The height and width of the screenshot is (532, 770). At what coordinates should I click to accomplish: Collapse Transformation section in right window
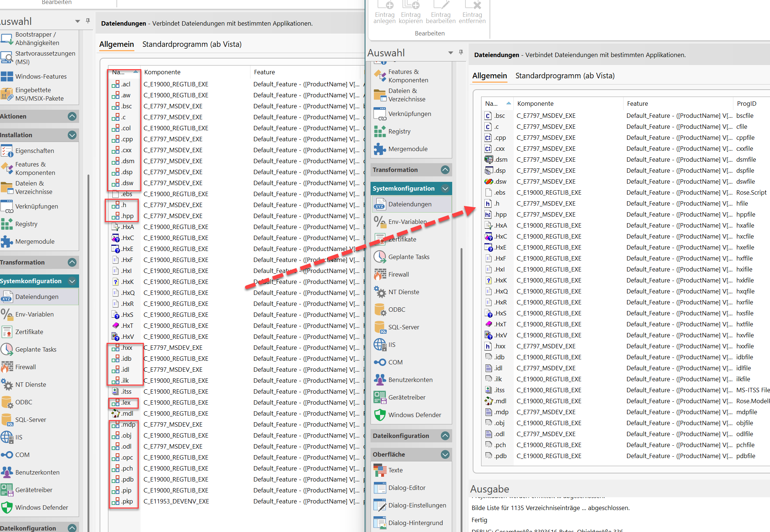(x=445, y=170)
